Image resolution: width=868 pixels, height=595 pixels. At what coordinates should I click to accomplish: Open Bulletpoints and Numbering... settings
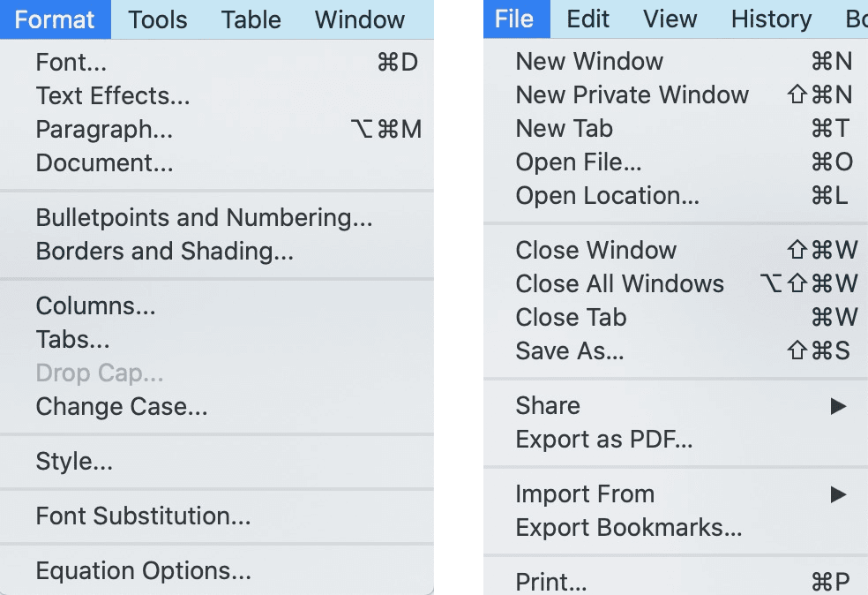[x=204, y=217]
